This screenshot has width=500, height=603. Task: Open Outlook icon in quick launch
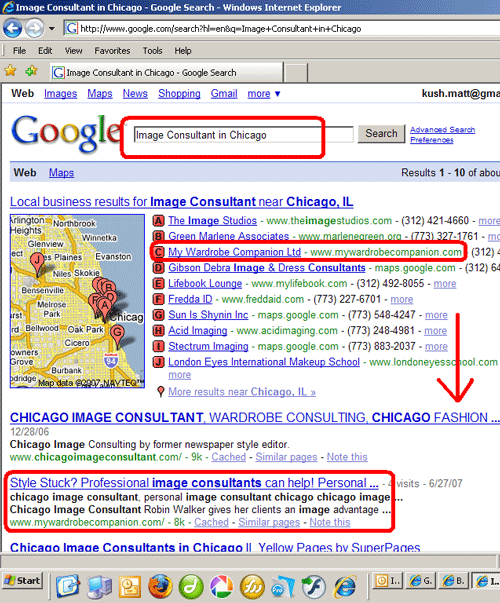click(130, 586)
